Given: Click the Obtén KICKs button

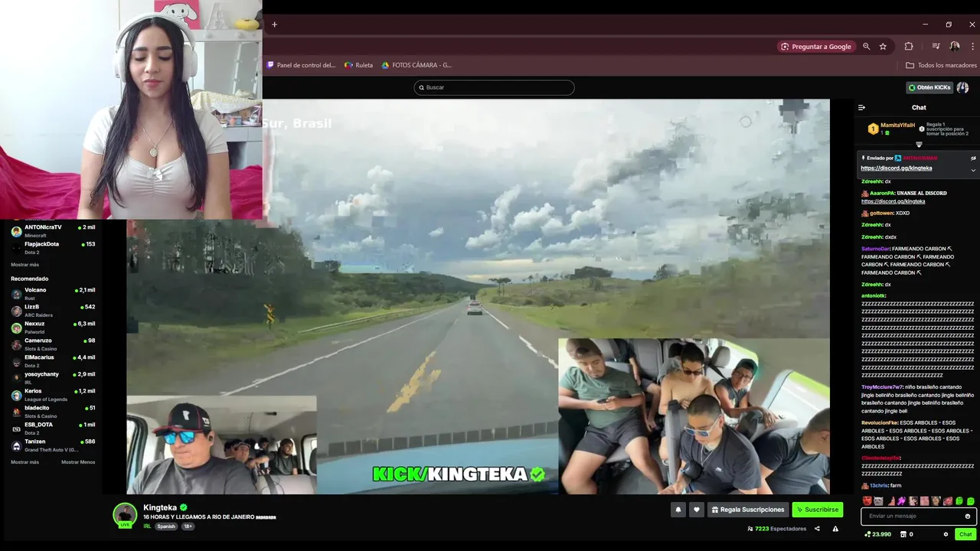Looking at the screenshot, I should coord(929,87).
